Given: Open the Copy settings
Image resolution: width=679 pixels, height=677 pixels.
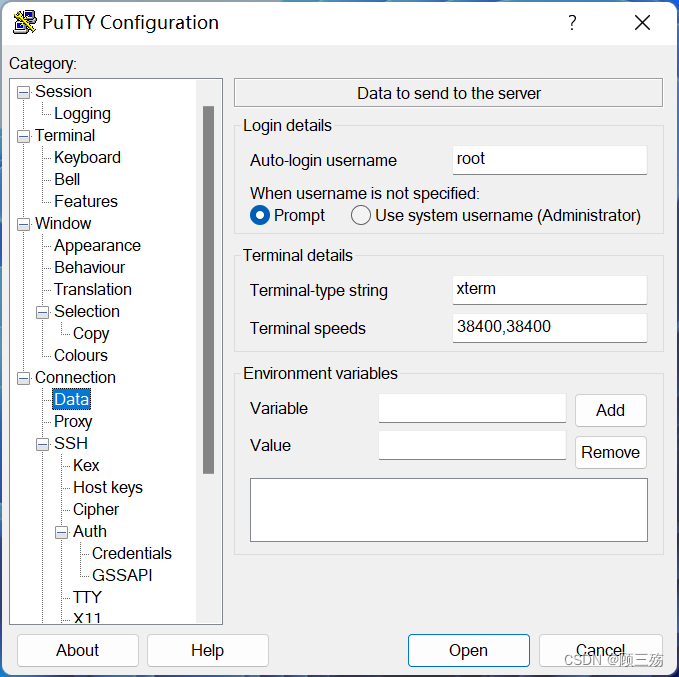Looking at the screenshot, I should point(91,334).
